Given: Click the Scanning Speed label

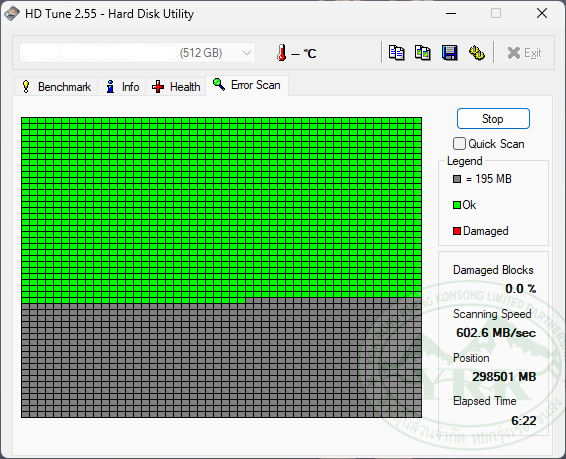Looking at the screenshot, I should click(x=492, y=314).
